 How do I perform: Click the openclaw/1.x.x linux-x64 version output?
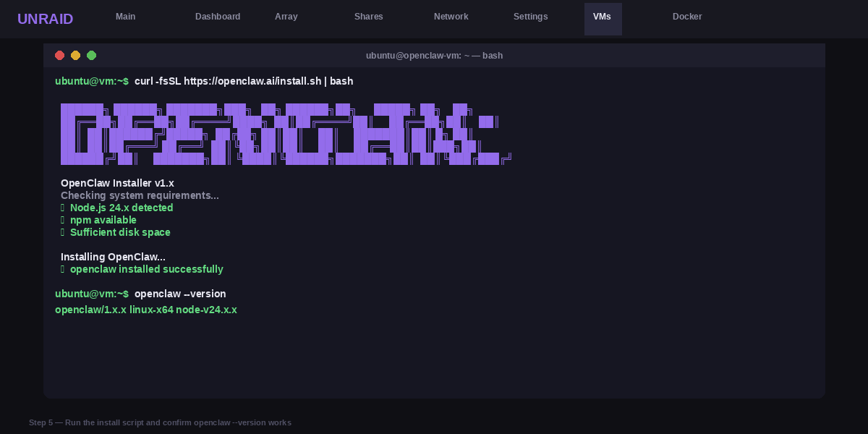[146, 310]
